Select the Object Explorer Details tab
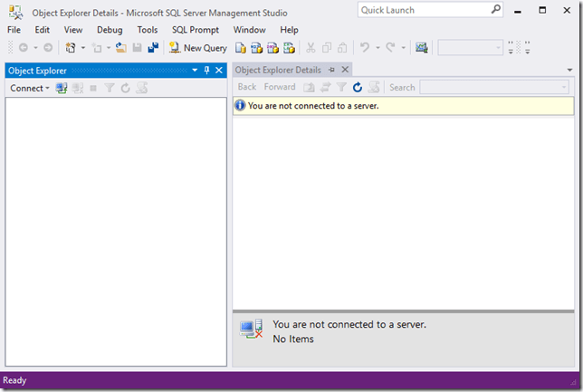Viewport: 583px width, 392px height. pos(278,70)
